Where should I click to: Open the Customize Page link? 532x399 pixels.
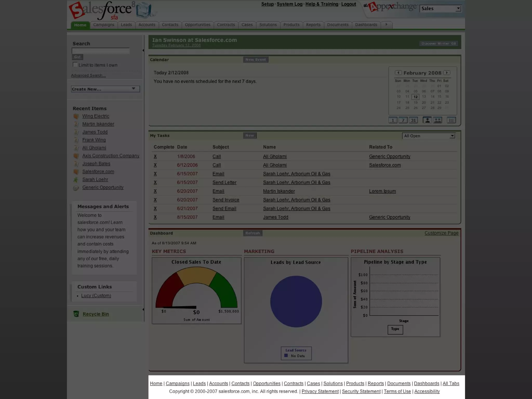[x=441, y=233]
